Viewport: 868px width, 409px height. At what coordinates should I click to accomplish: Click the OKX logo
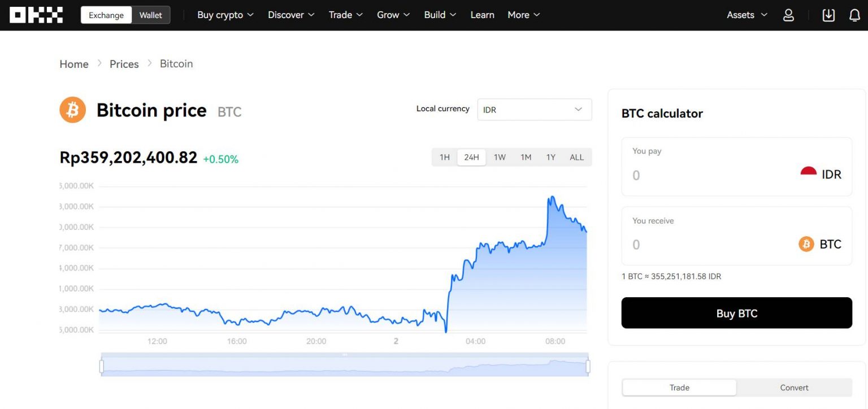pos(35,15)
